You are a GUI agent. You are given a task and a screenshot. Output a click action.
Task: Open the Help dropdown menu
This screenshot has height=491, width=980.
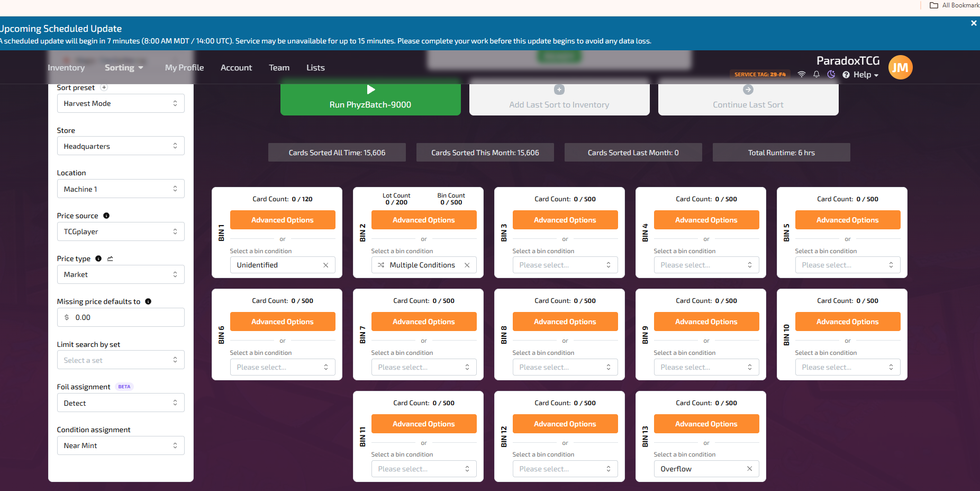[861, 75]
